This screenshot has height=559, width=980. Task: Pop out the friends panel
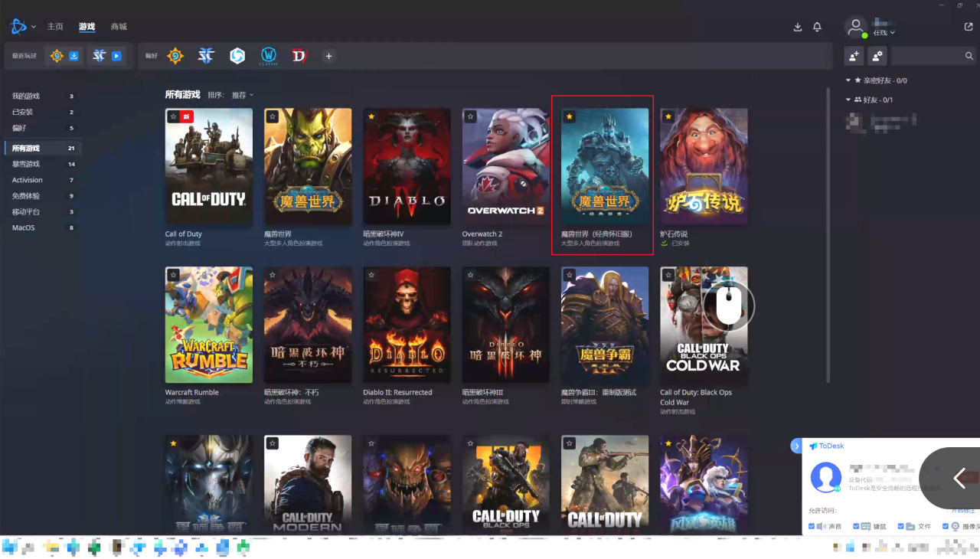pos(969,27)
